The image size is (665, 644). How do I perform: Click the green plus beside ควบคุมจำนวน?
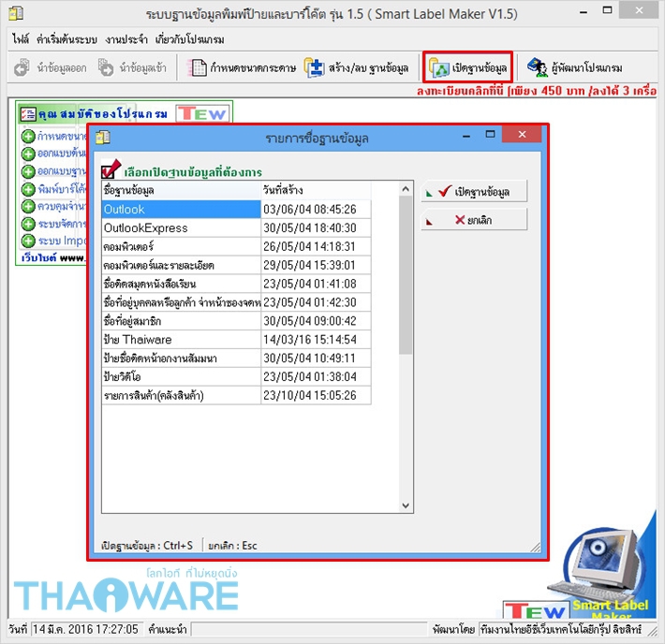[28, 207]
